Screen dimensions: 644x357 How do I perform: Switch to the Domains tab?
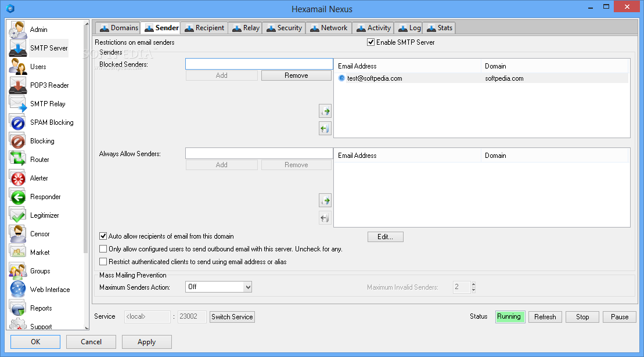(x=118, y=28)
